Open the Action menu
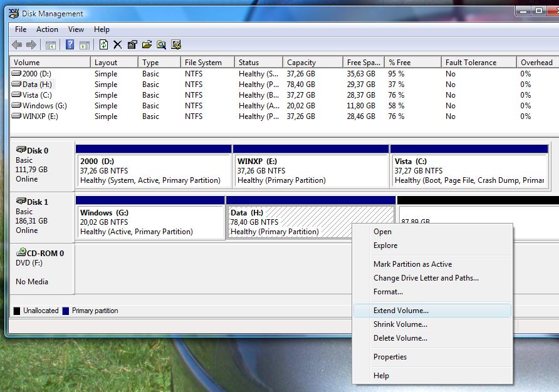Screen dimensions: 559x392 pyautogui.click(x=47, y=29)
